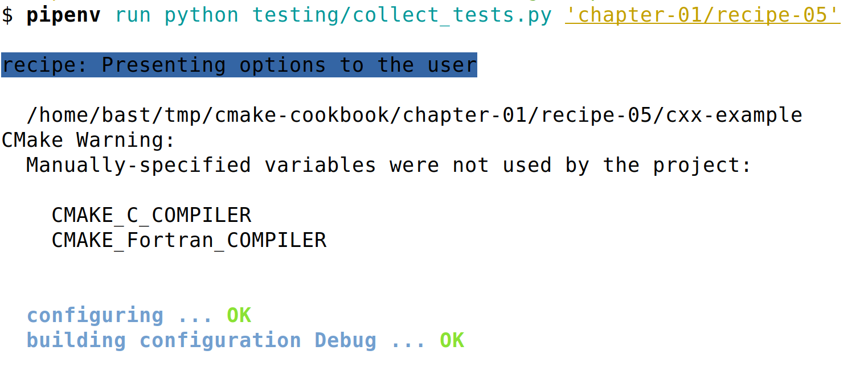Viewport: 868px width, 371px height.
Task: Click the green OK after the build line
Action: [x=452, y=340]
